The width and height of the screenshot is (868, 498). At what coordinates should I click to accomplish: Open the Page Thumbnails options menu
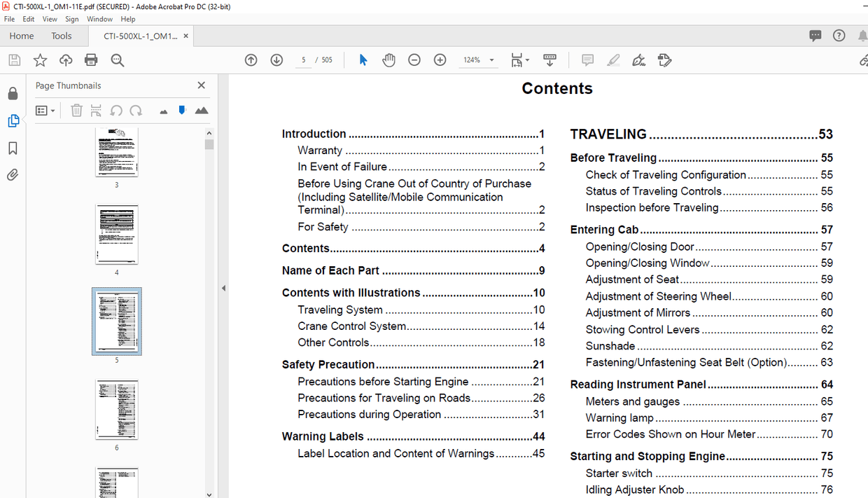pos(44,110)
